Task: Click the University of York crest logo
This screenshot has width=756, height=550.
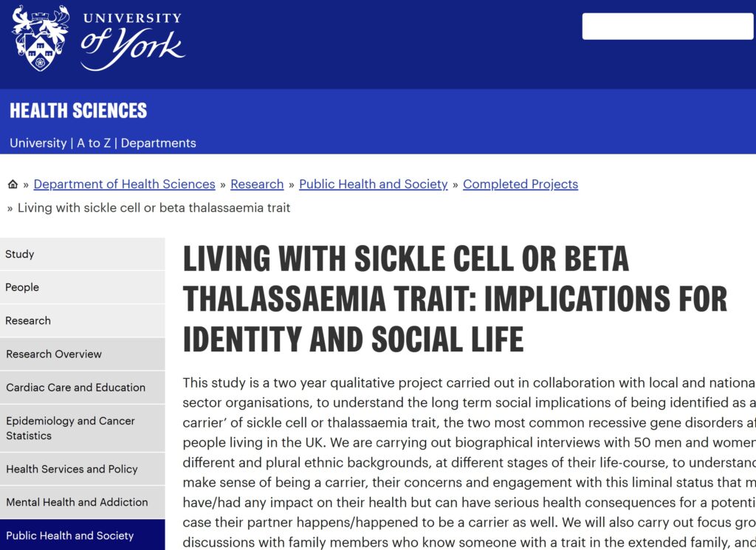Action: 40,38
